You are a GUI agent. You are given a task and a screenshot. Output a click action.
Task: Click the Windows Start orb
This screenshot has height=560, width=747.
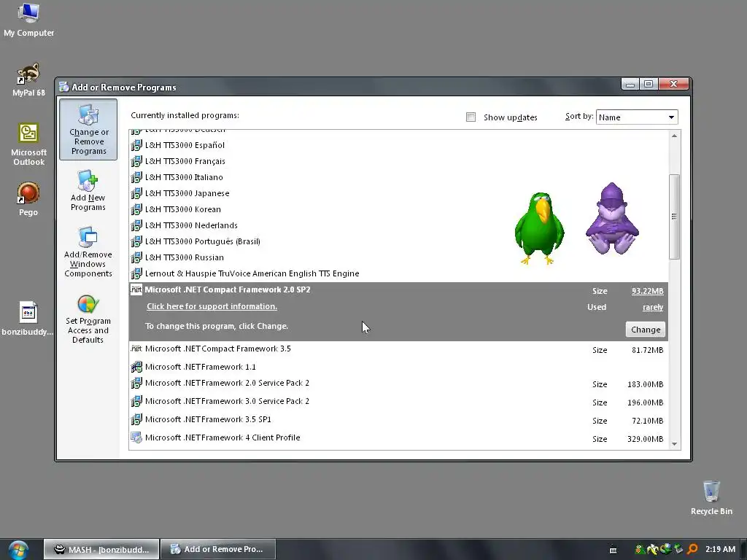18,550
